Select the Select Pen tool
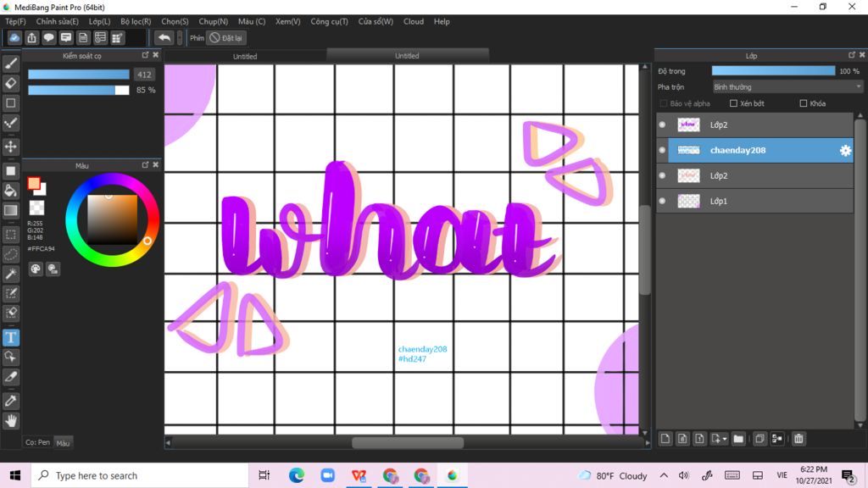 pos(10,293)
